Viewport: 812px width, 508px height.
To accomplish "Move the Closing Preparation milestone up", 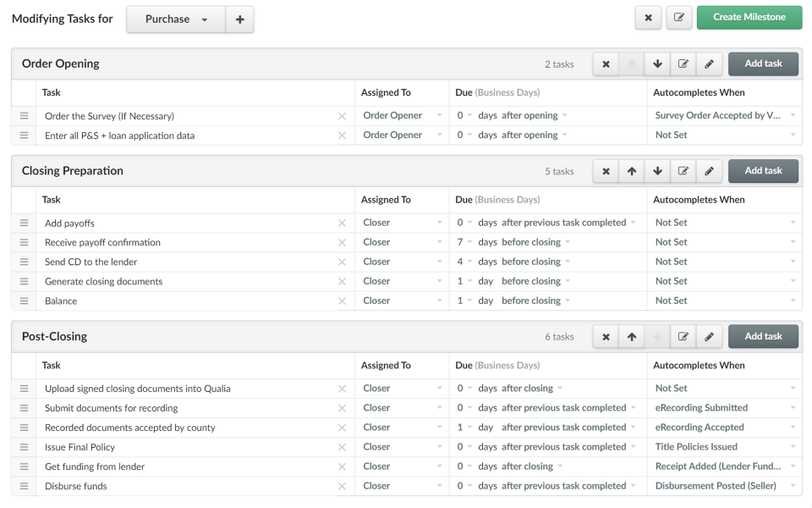I will [x=631, y=170].
